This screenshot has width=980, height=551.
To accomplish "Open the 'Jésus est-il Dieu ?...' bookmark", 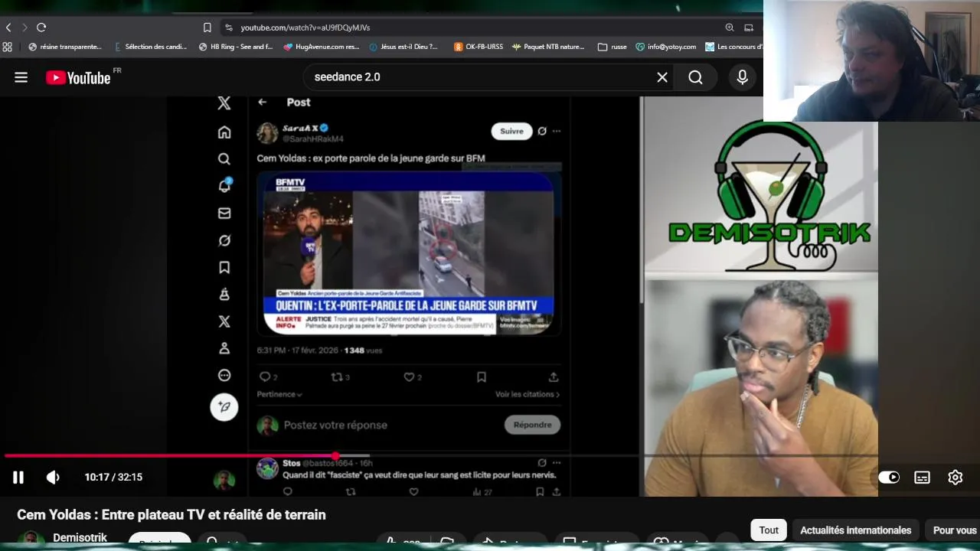I will pos(404,47).
